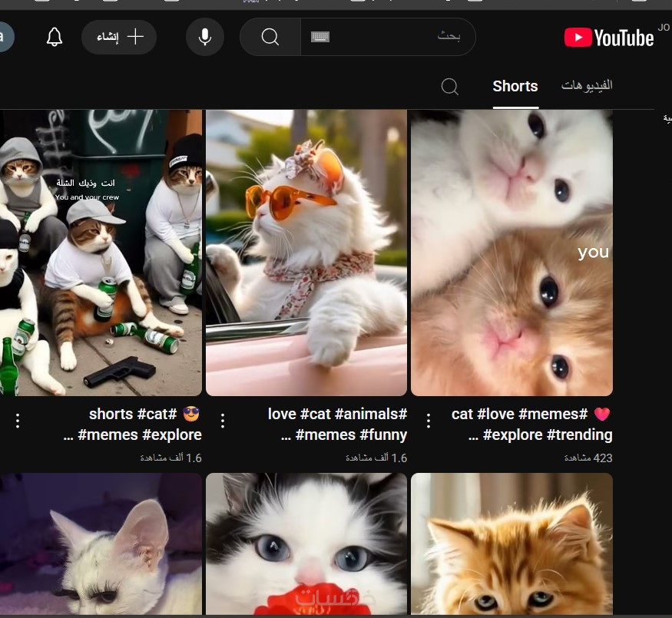
Task: Click the Create (إنشاء) button
Action: 119,37
